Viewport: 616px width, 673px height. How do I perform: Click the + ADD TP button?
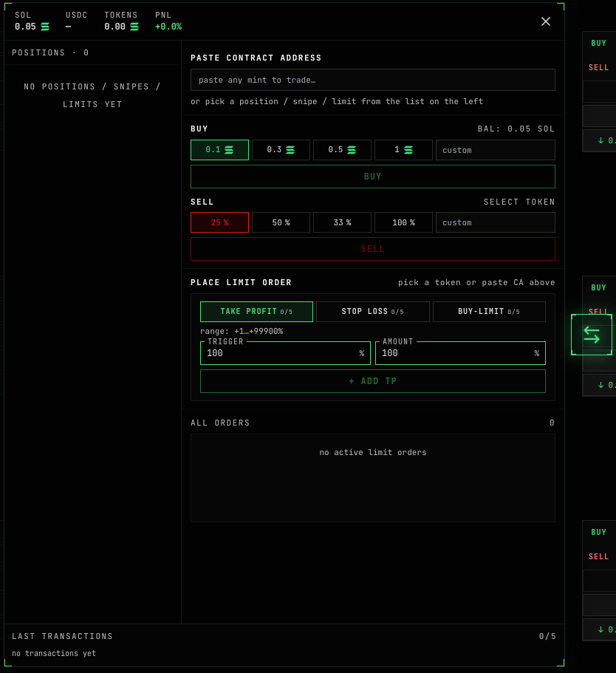click(372, 381)
